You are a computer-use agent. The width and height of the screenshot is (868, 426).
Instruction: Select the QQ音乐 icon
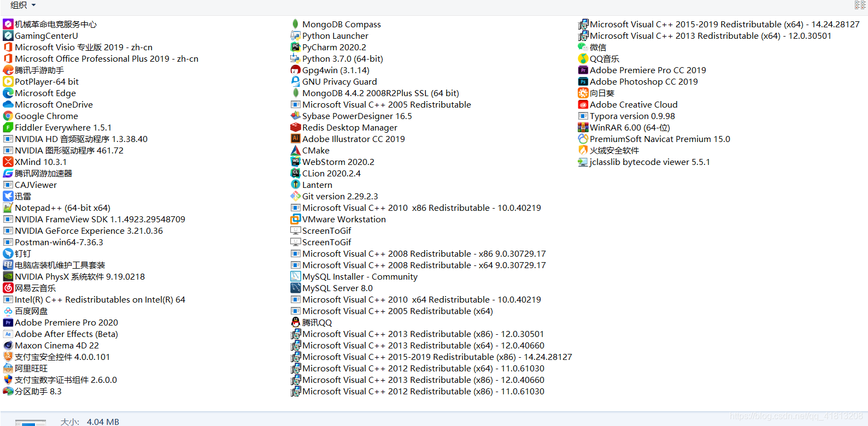[x=583, y=58]
